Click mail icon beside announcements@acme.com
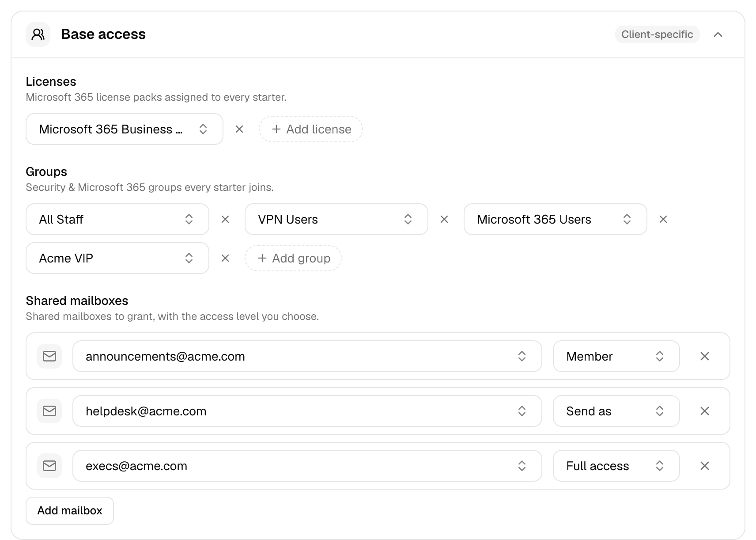The image size is (756, 540). pyautogui.click(x=49, y=356)
